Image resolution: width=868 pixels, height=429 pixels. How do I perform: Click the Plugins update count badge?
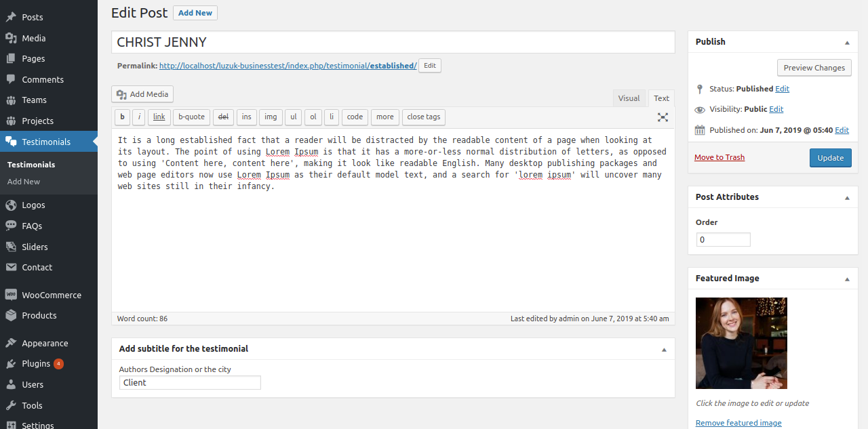click(59, 363)
